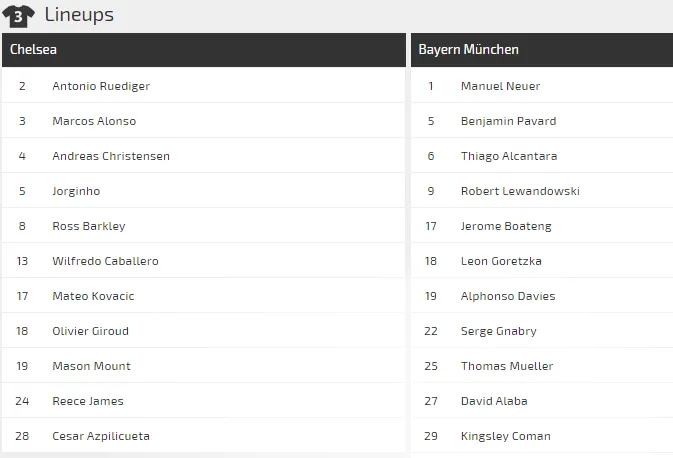Click Wilfredo Caballero in the lineup
673x458 pixels.
coord(105,261)
